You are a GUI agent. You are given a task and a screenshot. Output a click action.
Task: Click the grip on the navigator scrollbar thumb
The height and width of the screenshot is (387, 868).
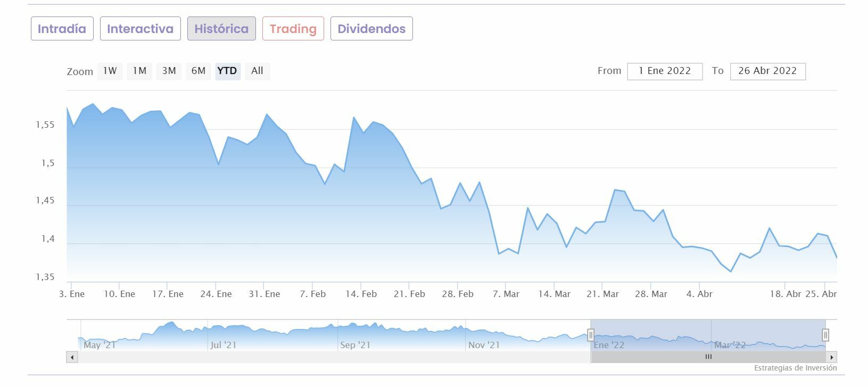pos(708,357)
